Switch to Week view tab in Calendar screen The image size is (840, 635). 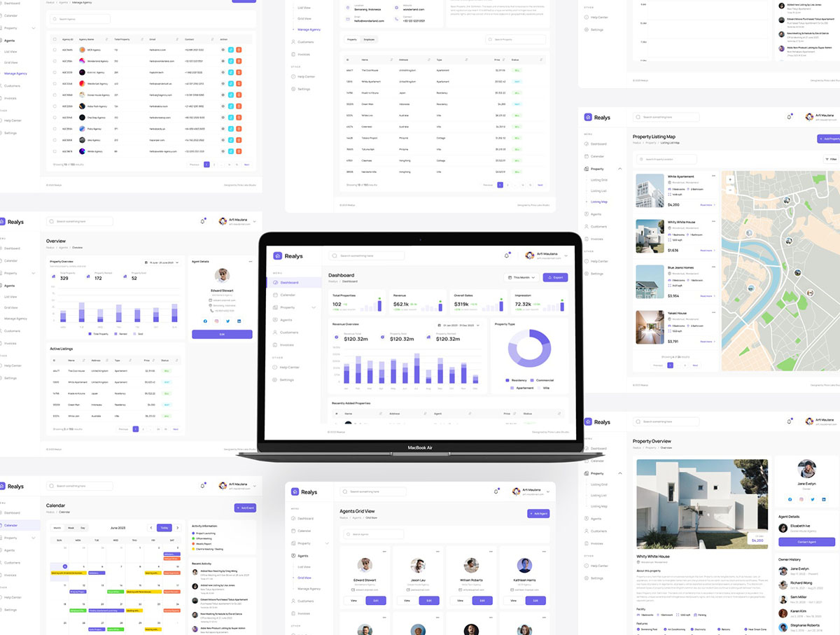point(70,527)
